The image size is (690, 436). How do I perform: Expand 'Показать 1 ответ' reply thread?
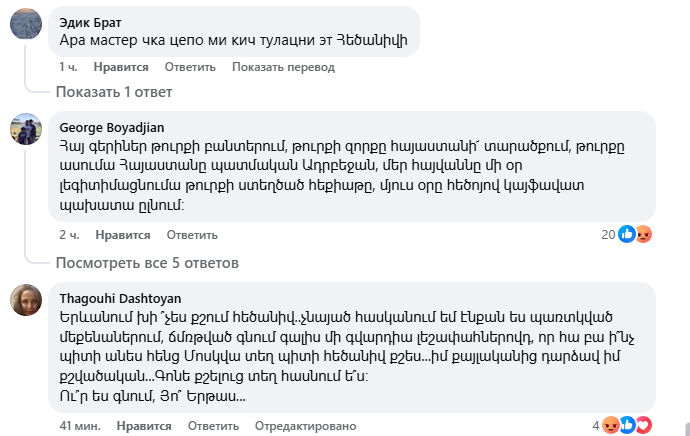tap(114, 92)
